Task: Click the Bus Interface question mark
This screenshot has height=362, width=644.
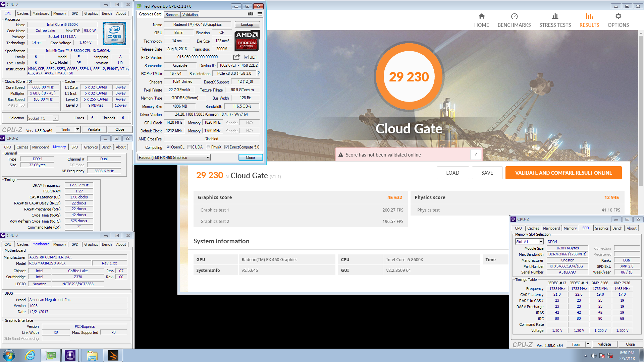Action: click(x=259, y=73)
